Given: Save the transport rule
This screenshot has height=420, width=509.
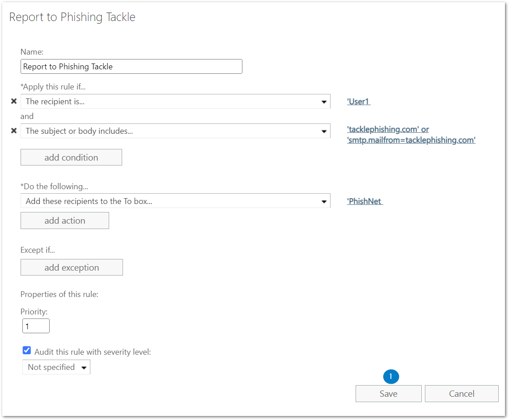Looking at the screenshot, I should [388, 394].
